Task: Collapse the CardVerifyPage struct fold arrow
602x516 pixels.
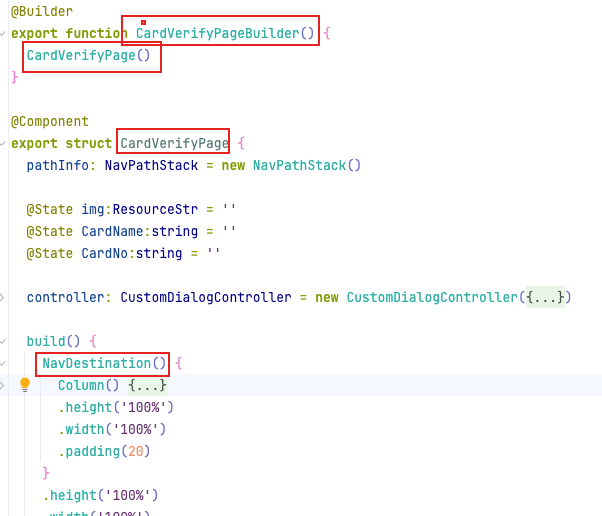Action: click(2, 144)
